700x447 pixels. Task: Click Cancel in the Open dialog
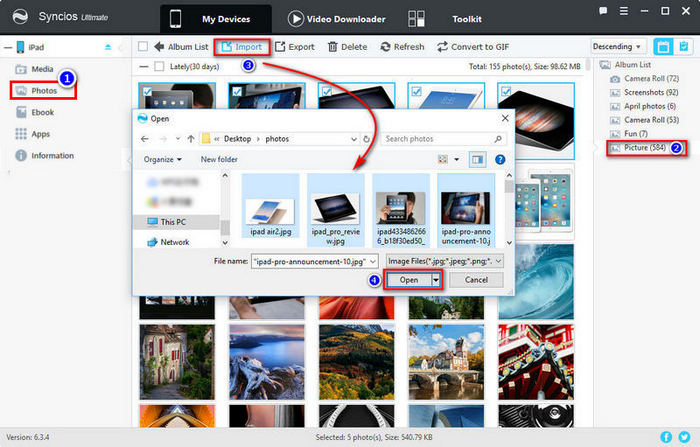[x=476, y=280]
